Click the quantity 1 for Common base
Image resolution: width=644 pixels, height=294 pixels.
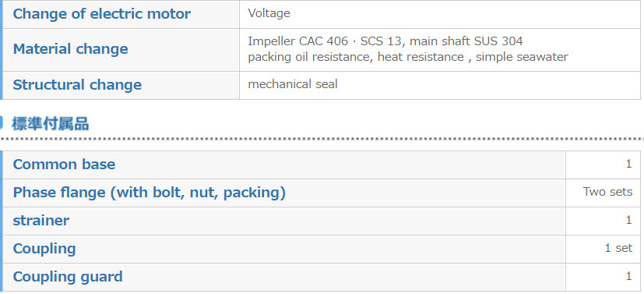click(628, 164)
